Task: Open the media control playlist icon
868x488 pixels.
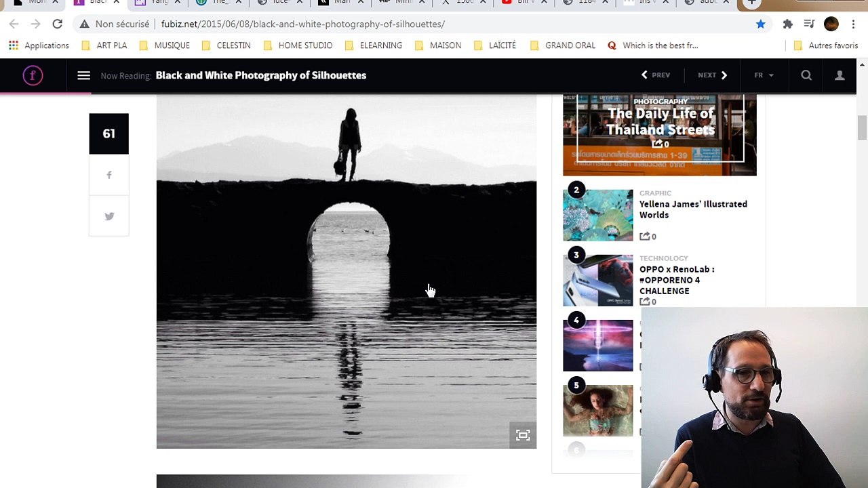Action: [x=809, y=24]
